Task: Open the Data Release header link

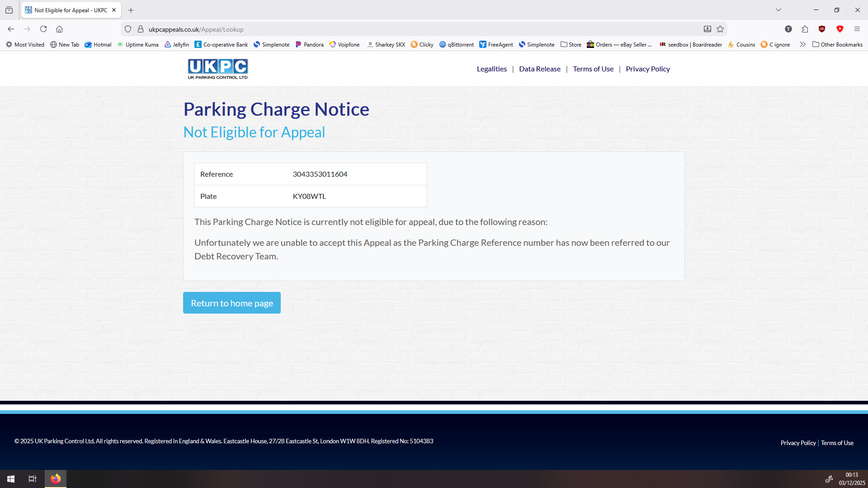Action: click(539, 69)
